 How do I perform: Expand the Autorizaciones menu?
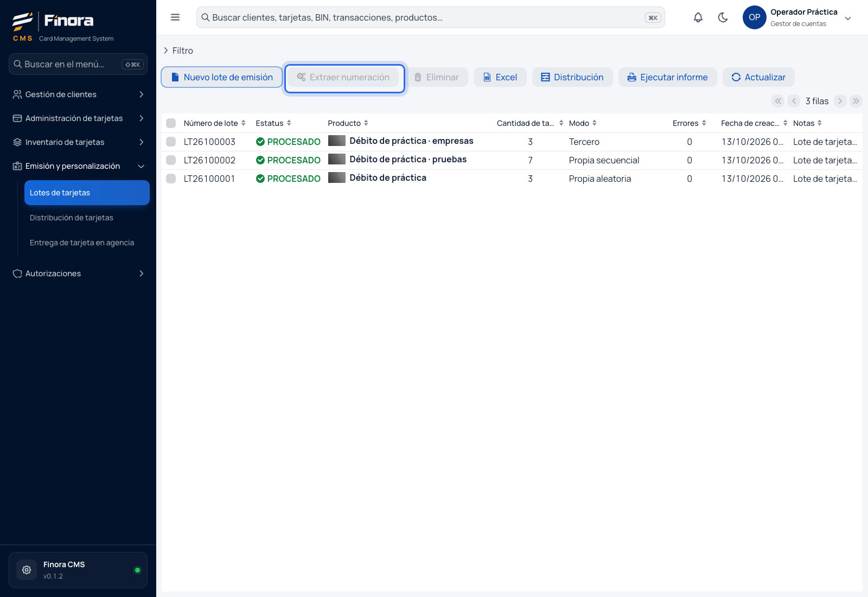coord(78,274)
